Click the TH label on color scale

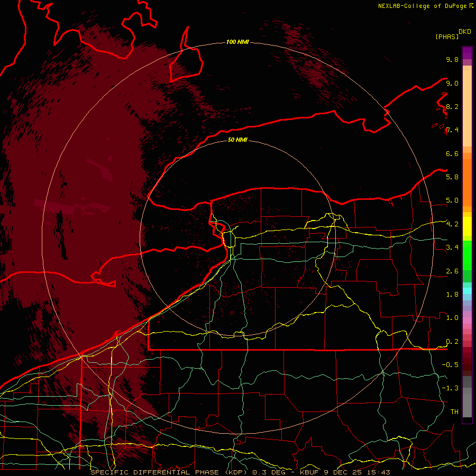pyautogui.click(x=454, y=411)
